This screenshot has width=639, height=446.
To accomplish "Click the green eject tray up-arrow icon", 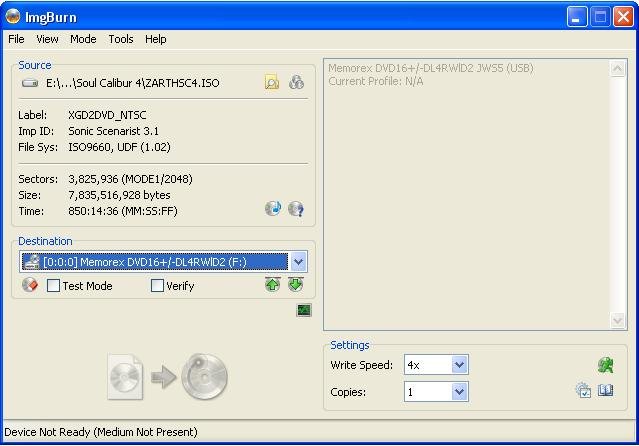I will coord(272,285).
